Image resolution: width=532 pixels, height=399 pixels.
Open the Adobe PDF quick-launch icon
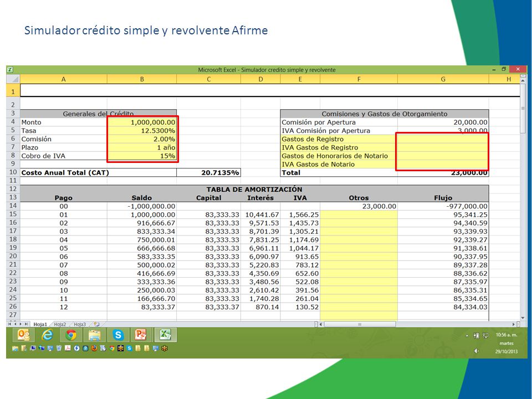click(68, 348)
